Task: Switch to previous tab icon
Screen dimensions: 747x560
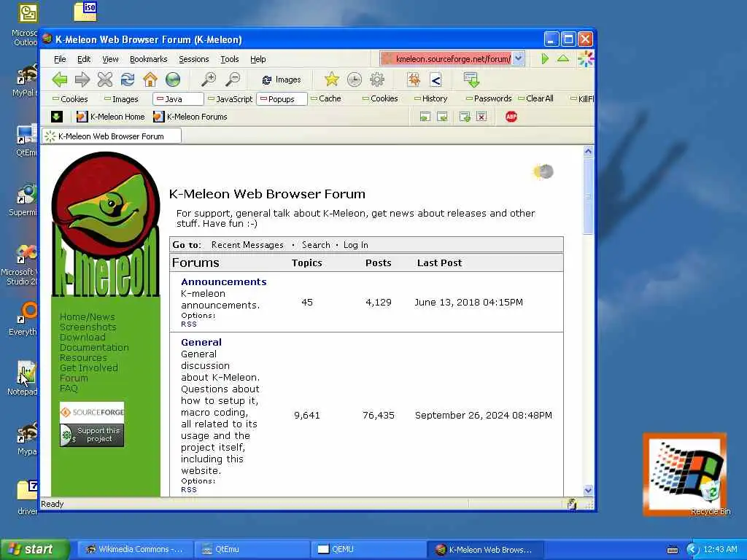Action: (425, 117)
